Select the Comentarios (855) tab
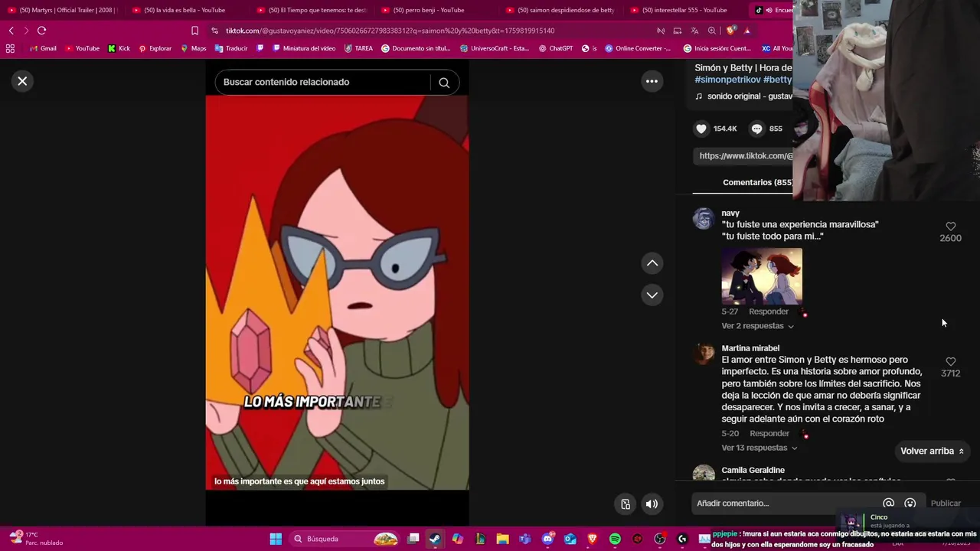 click(757, 182)
